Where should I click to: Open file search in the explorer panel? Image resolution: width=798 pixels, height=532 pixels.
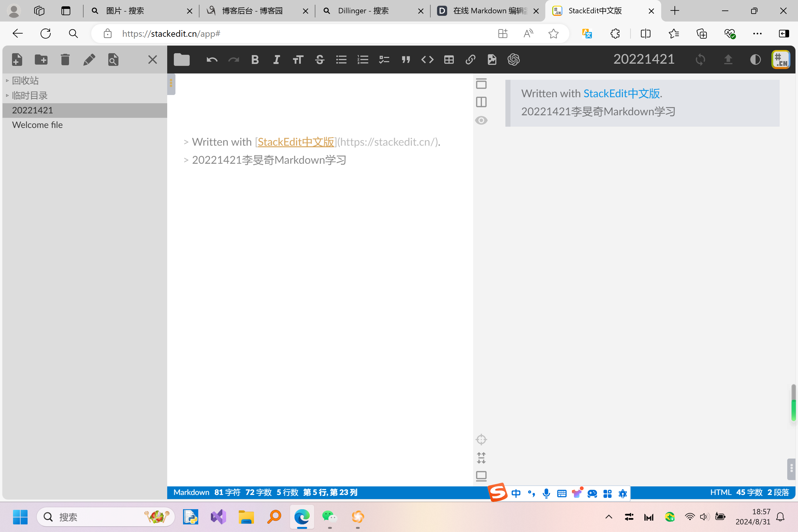coord(113,60)
